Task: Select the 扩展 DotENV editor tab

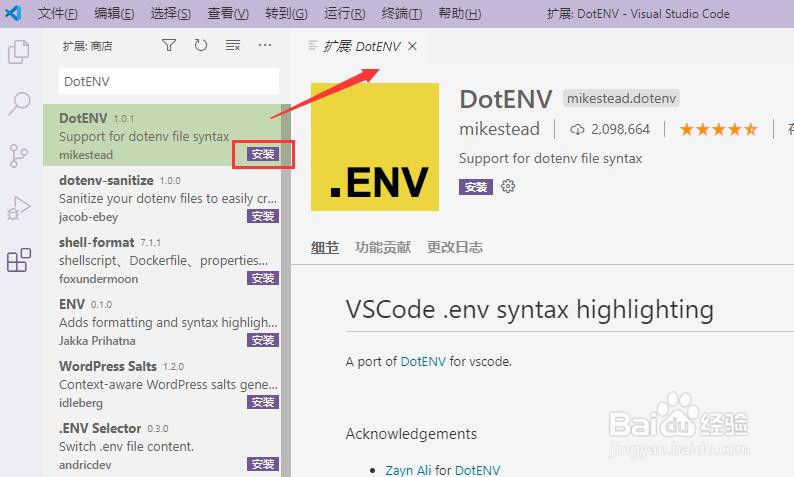Action: tap(362, 46)
